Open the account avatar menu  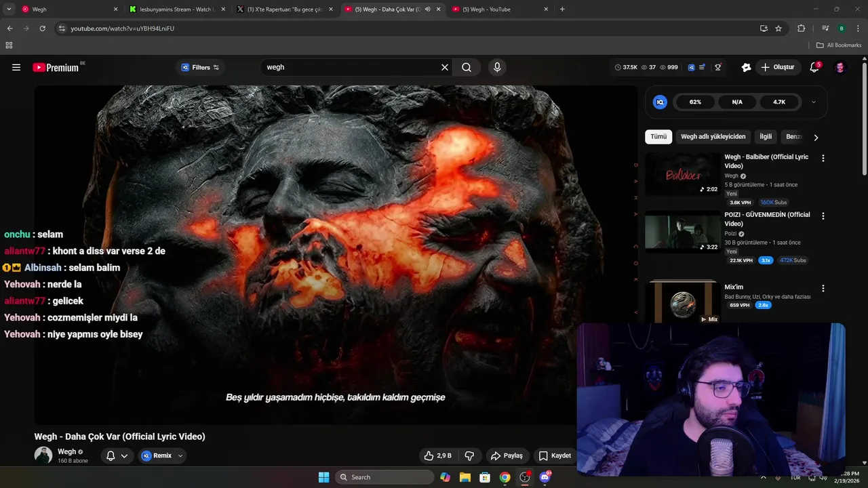point(840,67)
